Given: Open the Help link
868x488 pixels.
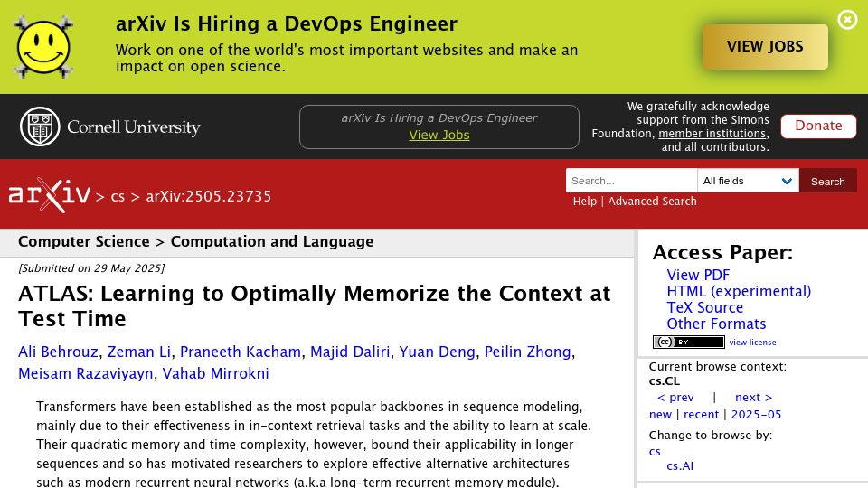Looking at the screenshot, I should click(585, 202).
